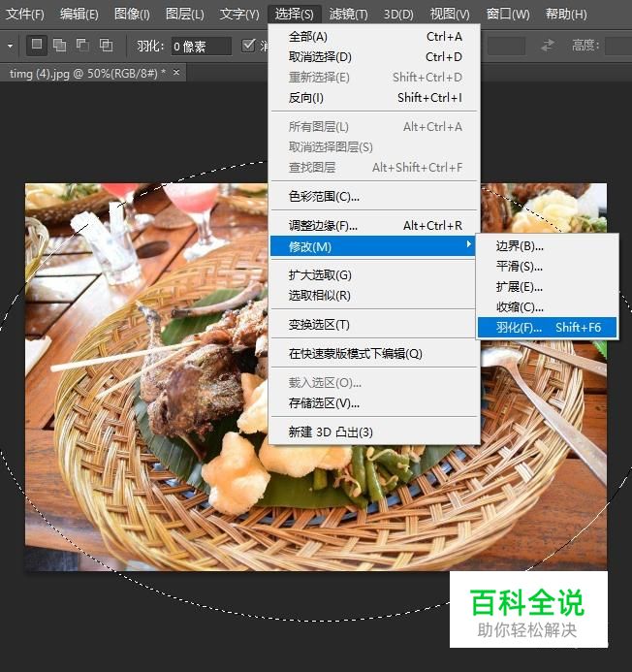Choose 取消选择(D) deselect entry
The image size is (632, 672).
pyautogui.click(x=374, y=57)
